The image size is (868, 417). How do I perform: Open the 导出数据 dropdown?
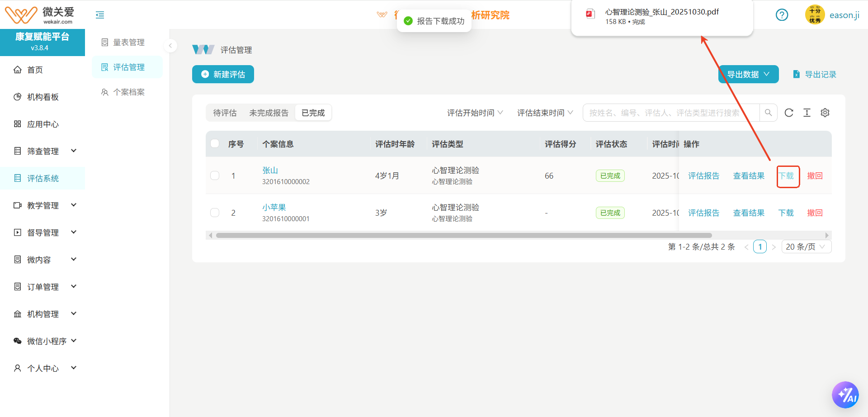tap(748, 74)
